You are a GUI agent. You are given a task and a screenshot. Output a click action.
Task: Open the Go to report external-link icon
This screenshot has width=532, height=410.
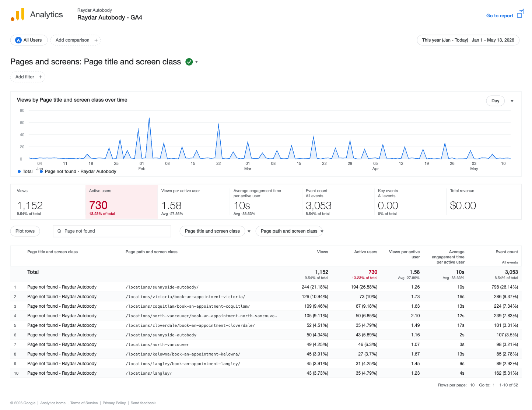tap(520, 14)
